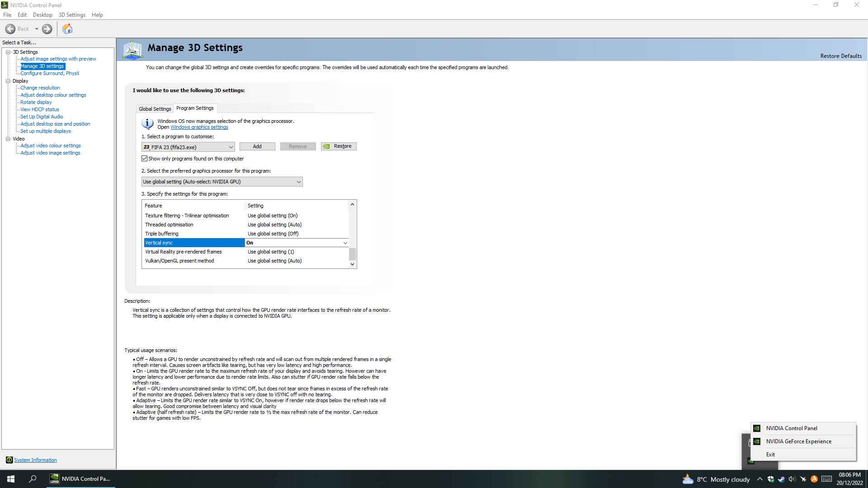
Task: Click the volume speaker tray icon
Action: pos(792,479)
